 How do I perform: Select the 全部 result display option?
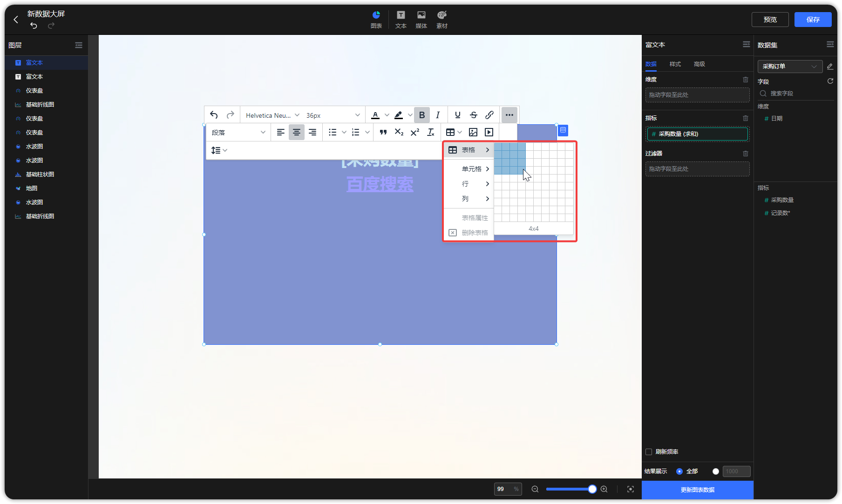679,471
